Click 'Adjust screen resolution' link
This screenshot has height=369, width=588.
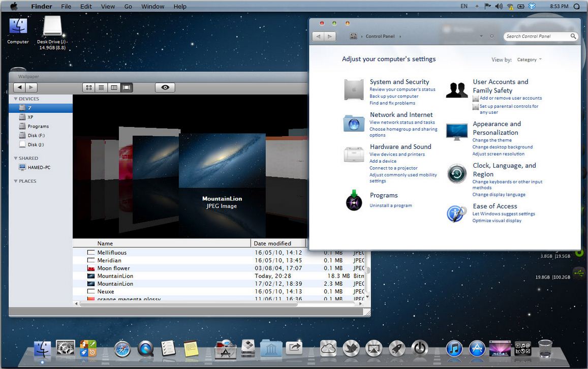pyautogui.click(x=499, y=153)
